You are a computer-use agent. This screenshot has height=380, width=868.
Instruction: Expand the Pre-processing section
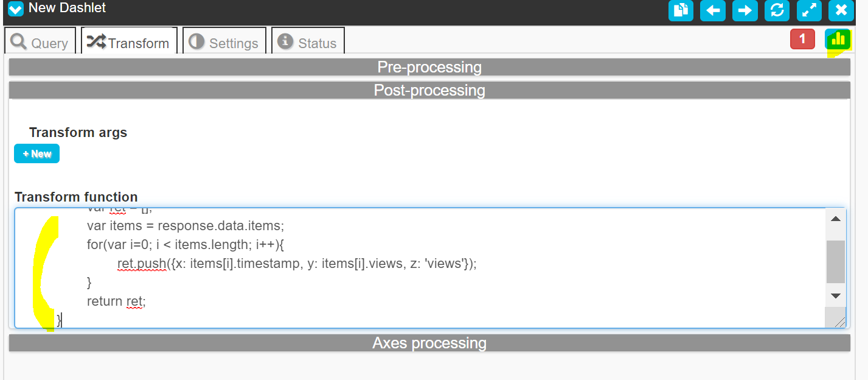point(429,67)
